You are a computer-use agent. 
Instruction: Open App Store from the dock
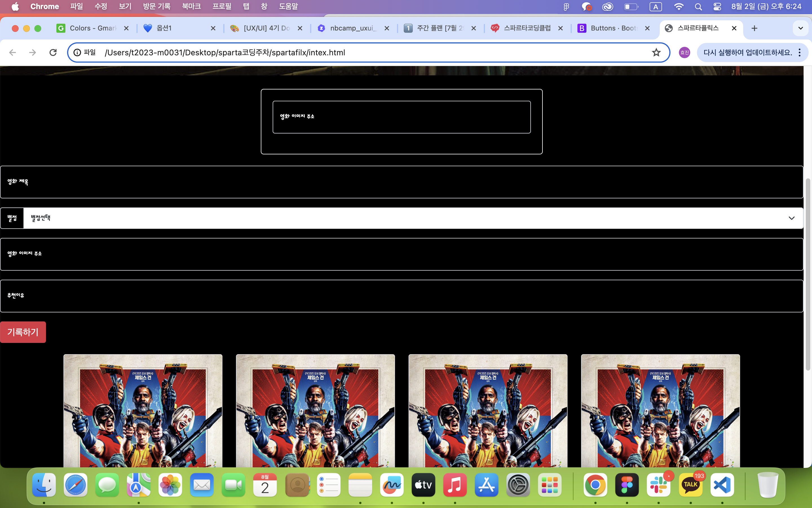[x=486, y=485]
